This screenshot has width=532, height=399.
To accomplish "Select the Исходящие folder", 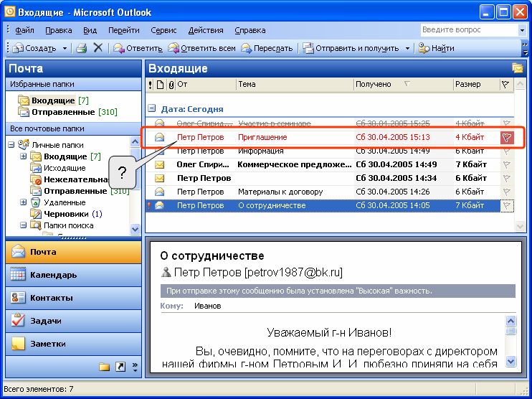I will coord(57,168).
